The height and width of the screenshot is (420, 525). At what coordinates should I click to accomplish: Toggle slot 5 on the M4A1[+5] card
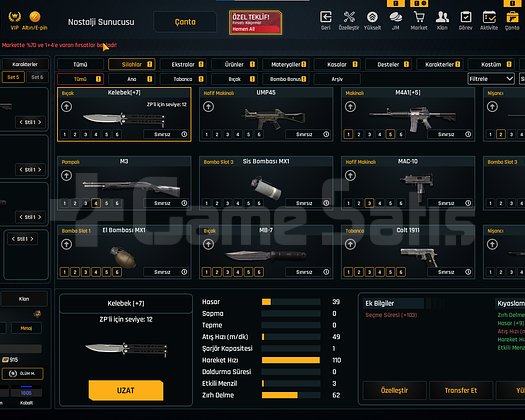coord(390,134)
